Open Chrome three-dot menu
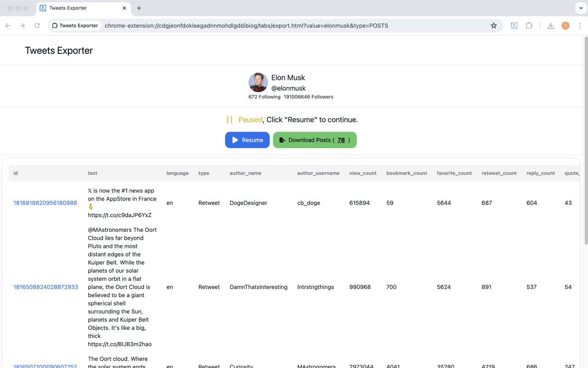 pyautogui.click(x=580, y=26)
